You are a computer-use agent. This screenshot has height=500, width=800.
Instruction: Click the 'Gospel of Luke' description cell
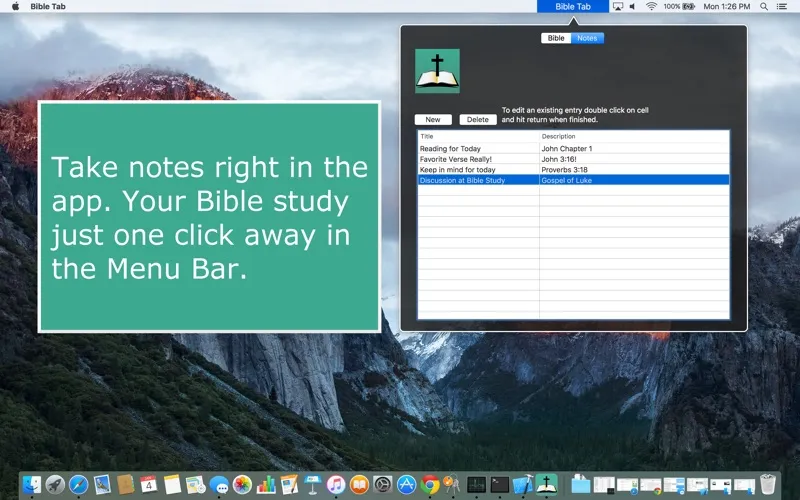point(635,180)
